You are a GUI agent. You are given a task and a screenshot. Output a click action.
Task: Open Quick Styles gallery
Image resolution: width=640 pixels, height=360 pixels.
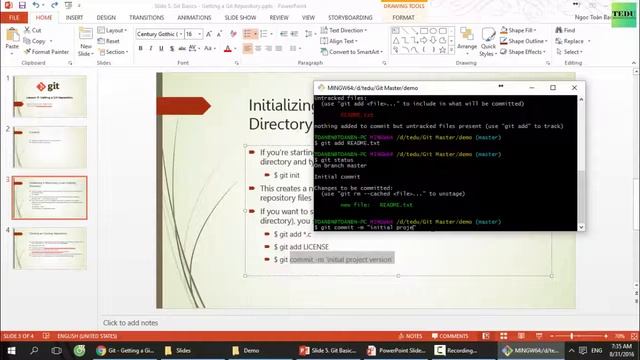[x=488, y=42]
